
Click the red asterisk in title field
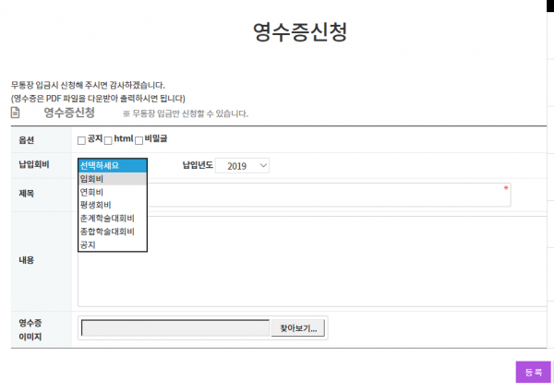click(505, 189)
